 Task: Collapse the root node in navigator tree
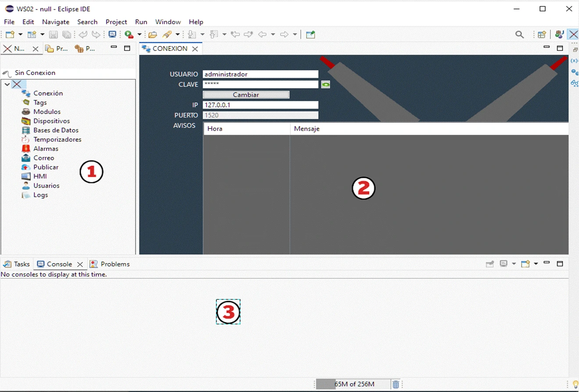pyautogui.click(x=7, y=84)
